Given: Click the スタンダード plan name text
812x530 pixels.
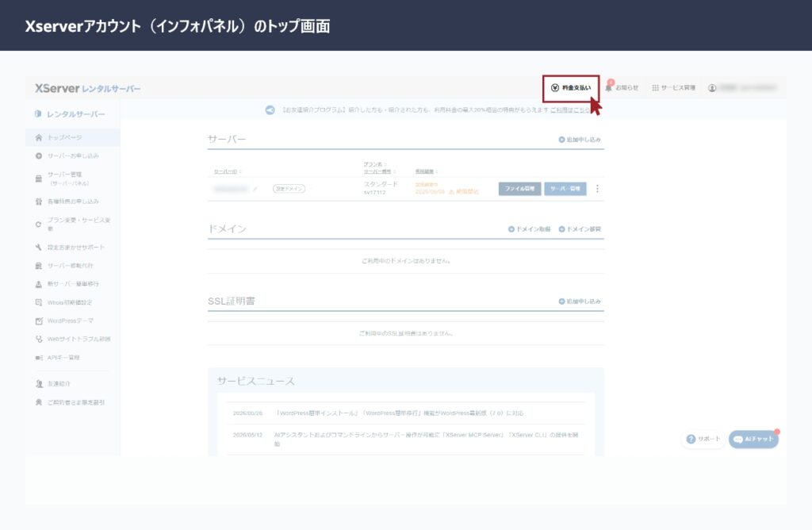Looking at the screenshot, I should point(381,184).
